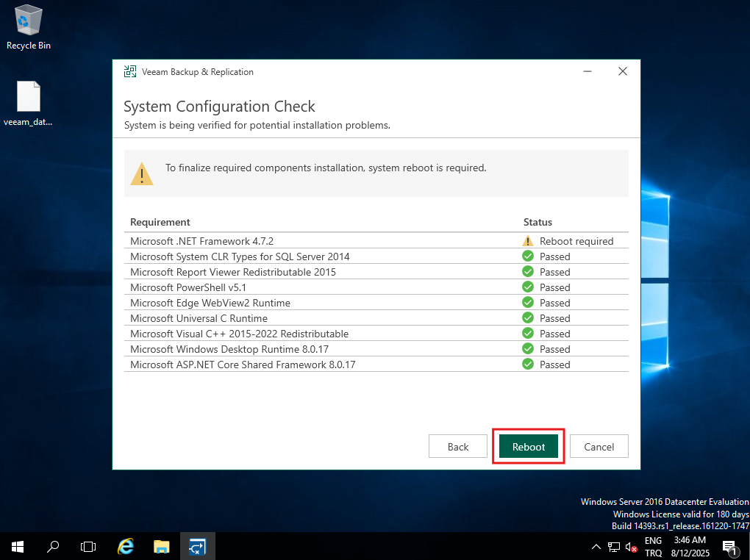750x560 pixels.
Task: Click the Veeam logo in title bar
Action: click(130, 72)
